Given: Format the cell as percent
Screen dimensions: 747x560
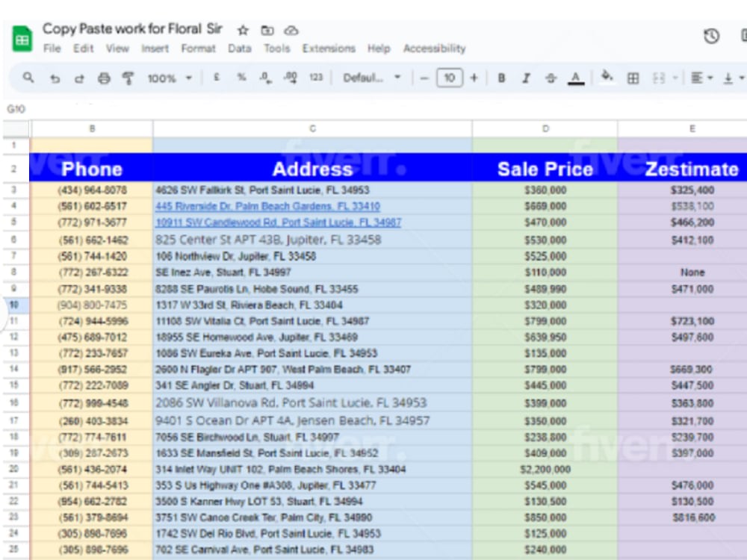Looking at the screenshot, I should [241, 77].
